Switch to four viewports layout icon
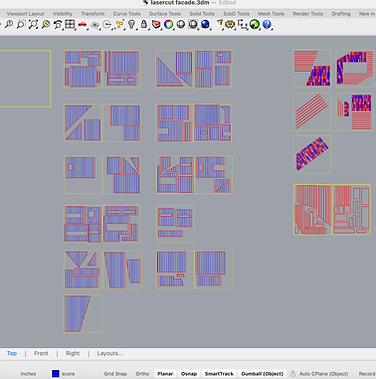The height and width of the screenshot is (379, 376). 70,24
